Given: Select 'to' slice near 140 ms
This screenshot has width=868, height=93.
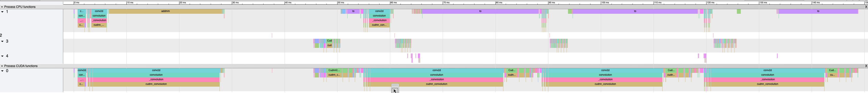Looking at the screenshot, I should 818,11.
